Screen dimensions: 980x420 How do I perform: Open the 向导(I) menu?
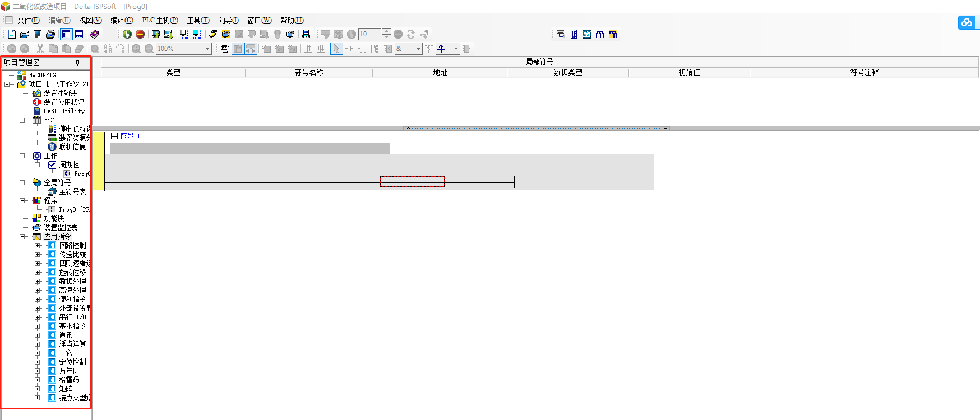tap(228, 20)
